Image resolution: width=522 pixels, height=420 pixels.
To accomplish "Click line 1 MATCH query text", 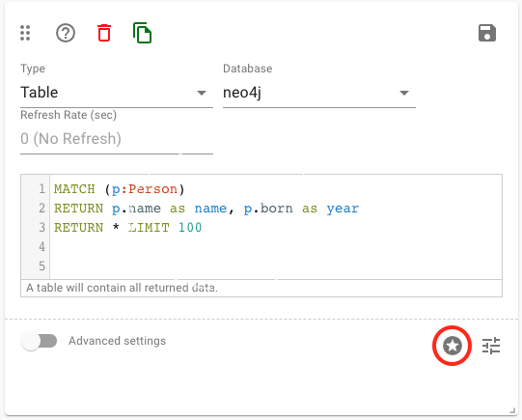I will point(120,189).
